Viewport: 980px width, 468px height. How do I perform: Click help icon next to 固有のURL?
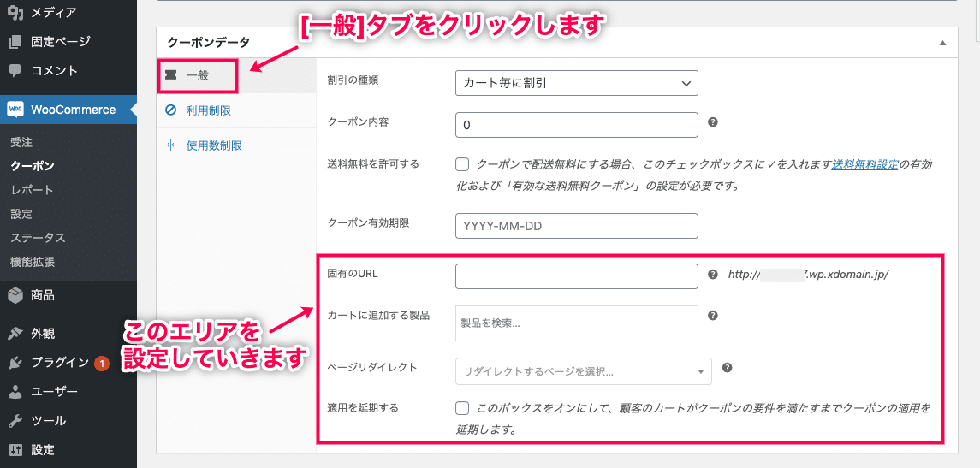[x=712, y=274]
